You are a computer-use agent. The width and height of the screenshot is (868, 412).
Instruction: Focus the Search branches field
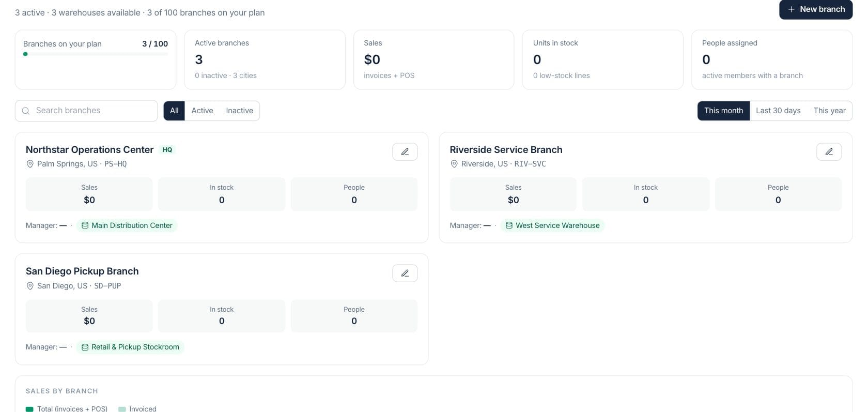click(86, 111)
